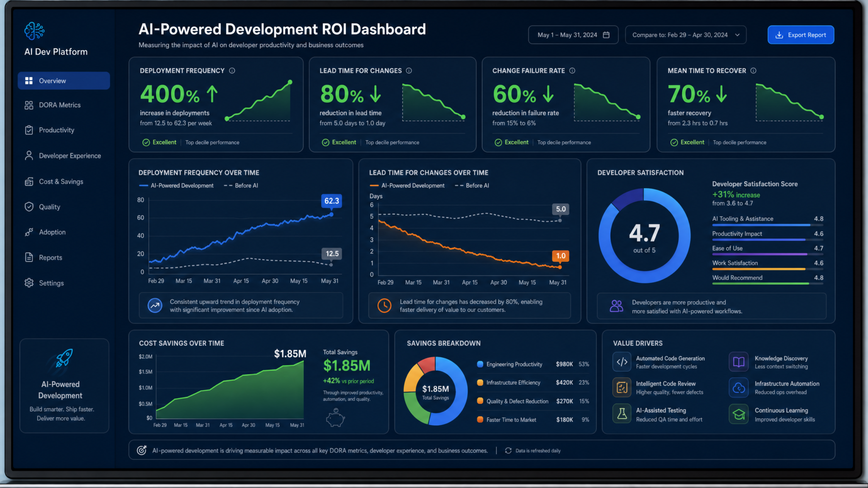This screenshot has height=488, width=868.
Task: Click the 12.5 Before AI data label
Action: tap(332, 253)
